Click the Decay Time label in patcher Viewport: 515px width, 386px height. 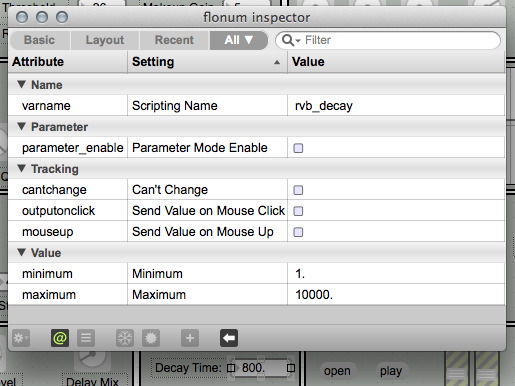tap(188, 368)
